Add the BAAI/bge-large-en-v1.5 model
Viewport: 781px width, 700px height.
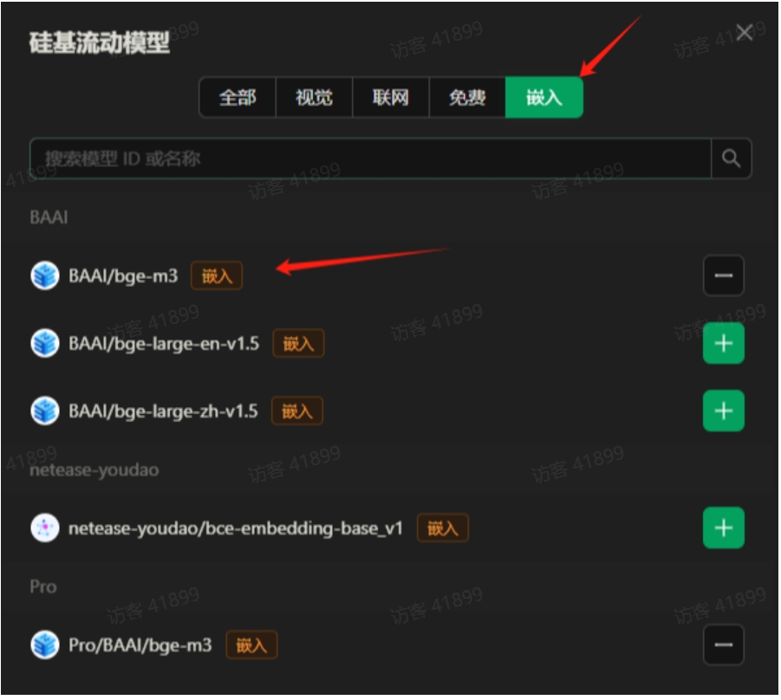pyautogui.click(x=723, y=343)
